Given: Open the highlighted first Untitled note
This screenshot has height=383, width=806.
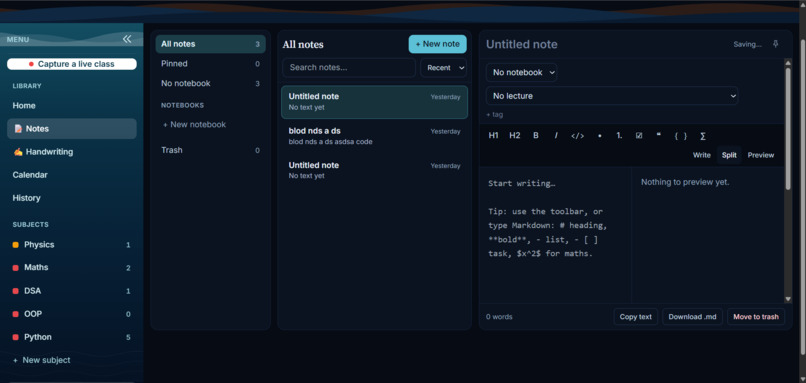Looking at the screenshot, I should (374, 102).
